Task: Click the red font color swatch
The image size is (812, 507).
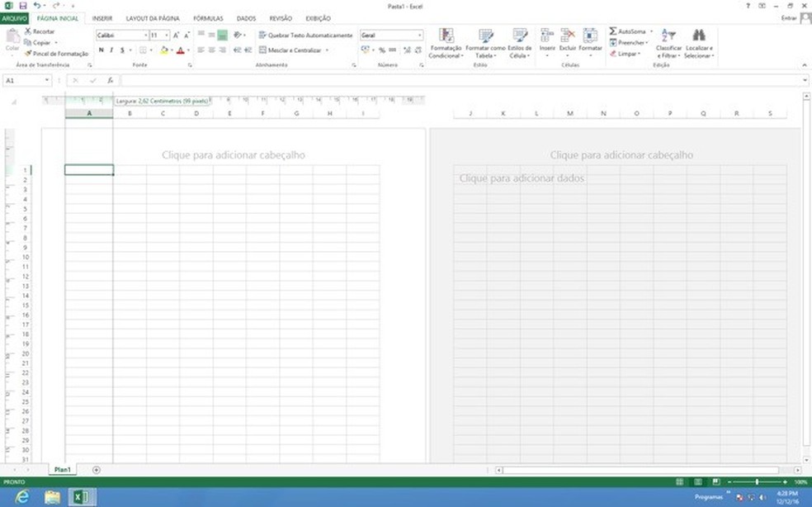Action: point(180,50)
